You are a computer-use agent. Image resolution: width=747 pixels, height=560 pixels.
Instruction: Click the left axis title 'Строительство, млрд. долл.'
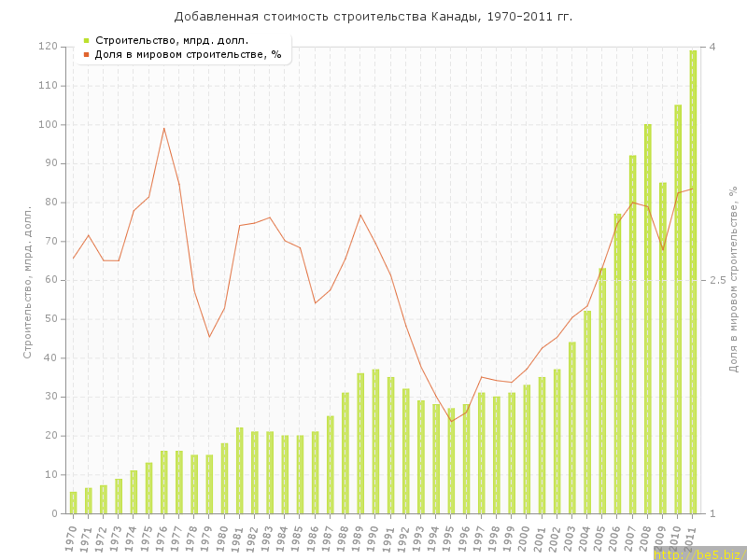point(27,280)
